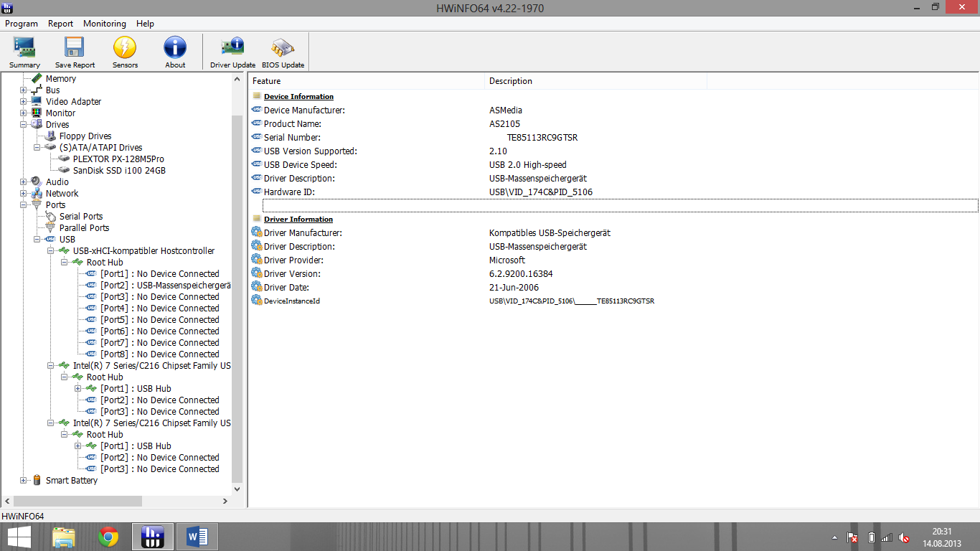Viewport: 980px width, 551px height.
Task: Collapse (S)ATA/ATAPI Drives node
Action: (x=37, y=148)
